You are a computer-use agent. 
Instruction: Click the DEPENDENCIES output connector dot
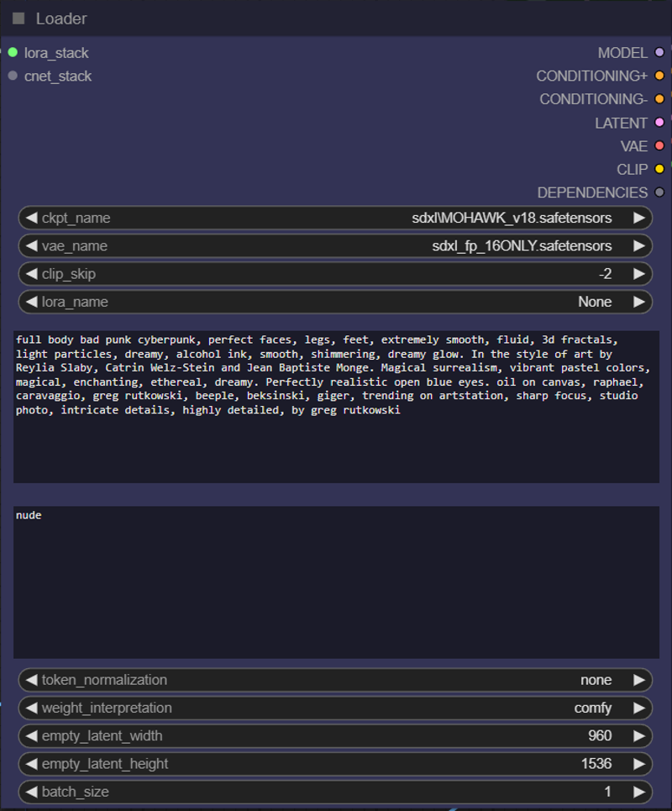pyautogui.click(x=659, y=192)
